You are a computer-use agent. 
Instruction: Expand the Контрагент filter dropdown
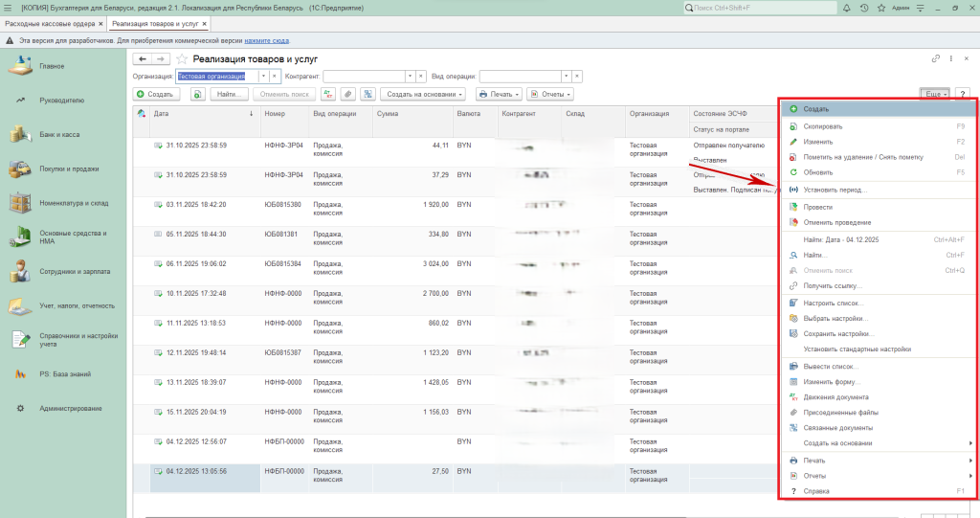[410, 76]
